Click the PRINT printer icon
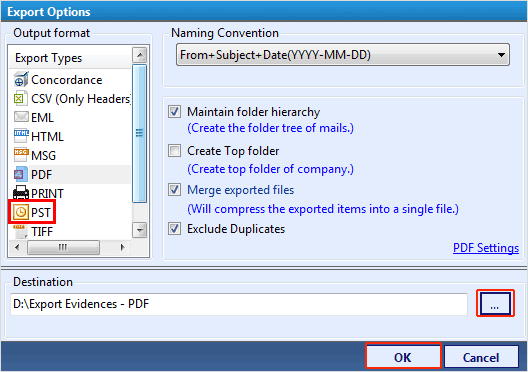This screenshot has width=528, height=372. coord(21,193)
